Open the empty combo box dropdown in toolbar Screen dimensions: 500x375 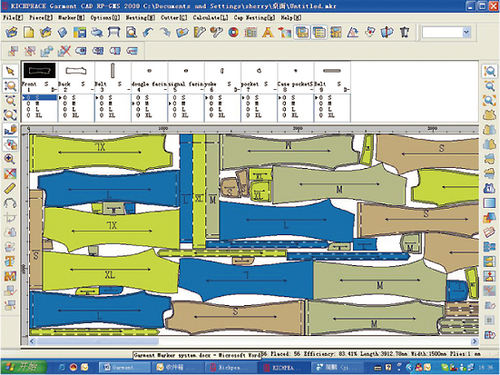pos(466,32)
